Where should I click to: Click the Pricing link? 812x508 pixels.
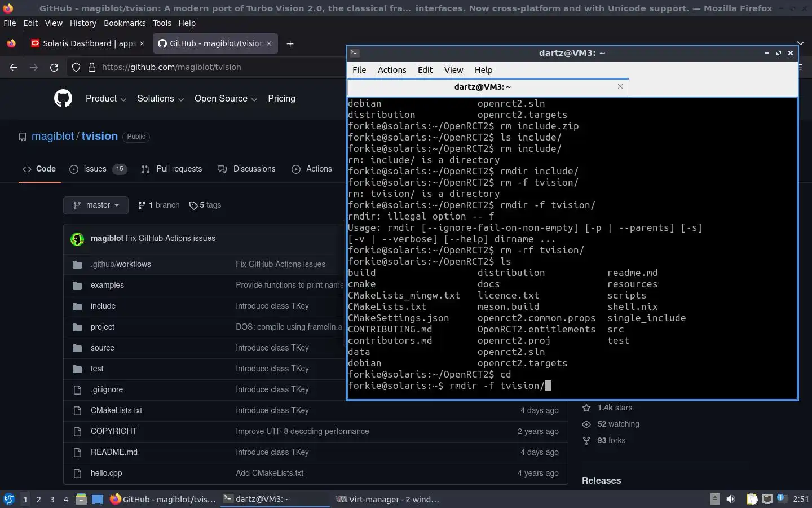(x=281, y=98)
